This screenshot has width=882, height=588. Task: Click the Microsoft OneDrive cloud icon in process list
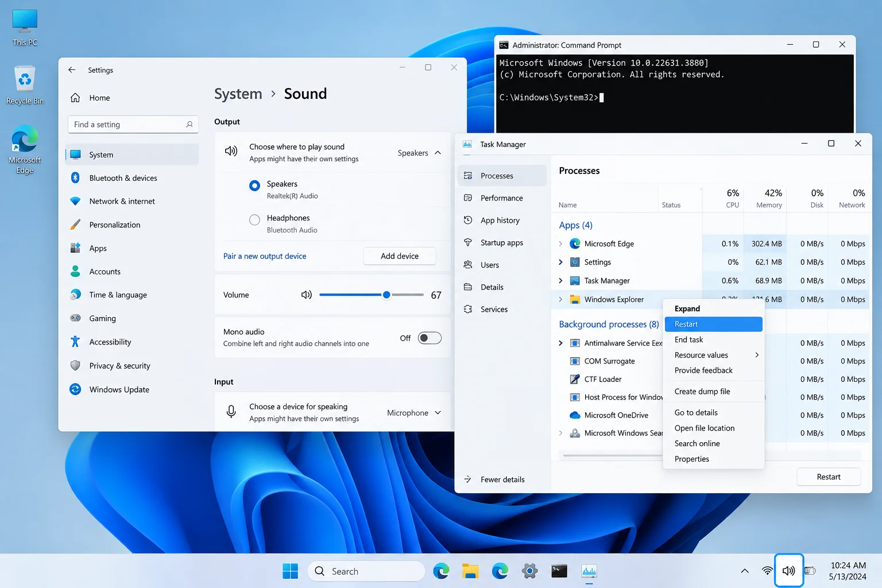(575, 415)
